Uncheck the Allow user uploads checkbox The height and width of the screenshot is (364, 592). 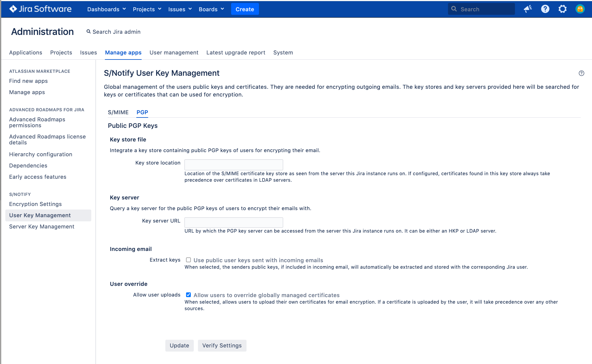click(188, 295)
